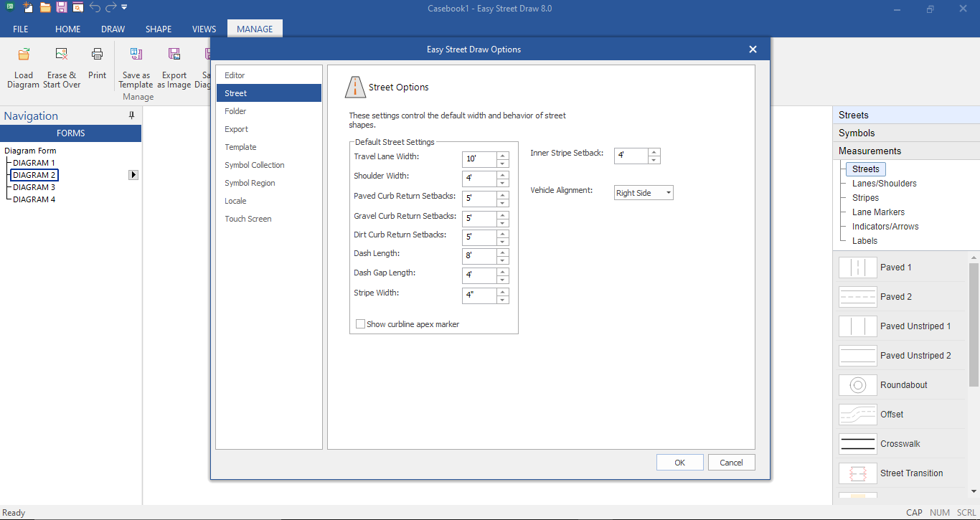The image size is (980, 520).
Task: Decrease Shoulder Width with down arrow
Action: point(503,183)
